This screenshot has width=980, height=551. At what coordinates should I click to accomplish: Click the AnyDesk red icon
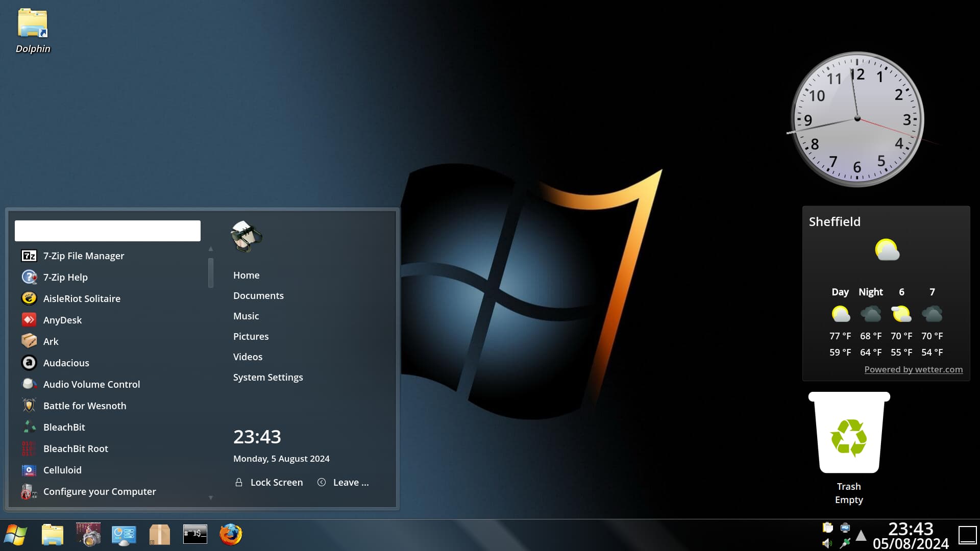click(29, 320)
